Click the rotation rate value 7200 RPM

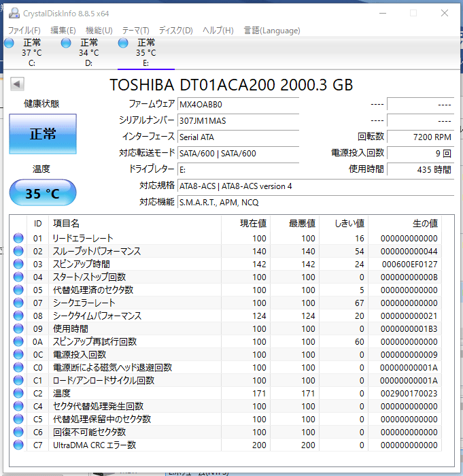[x=420, y=137]
